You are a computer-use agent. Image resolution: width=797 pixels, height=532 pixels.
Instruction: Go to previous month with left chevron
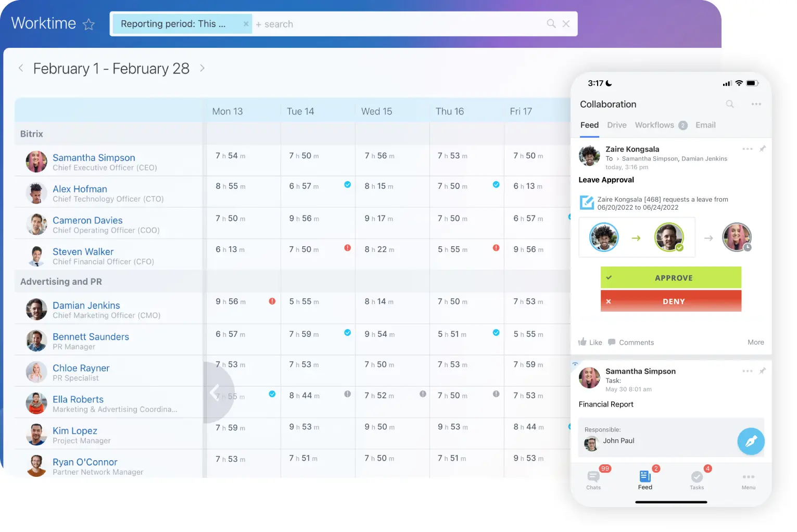[21, 68]
